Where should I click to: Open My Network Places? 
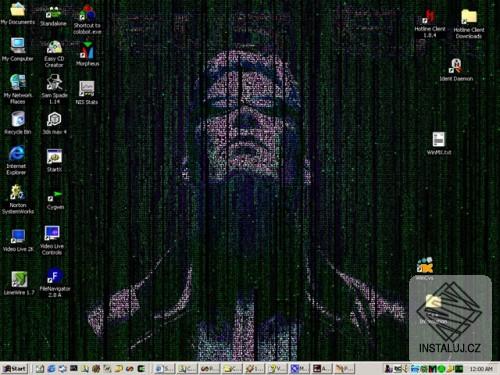click(x=18, y=89)
